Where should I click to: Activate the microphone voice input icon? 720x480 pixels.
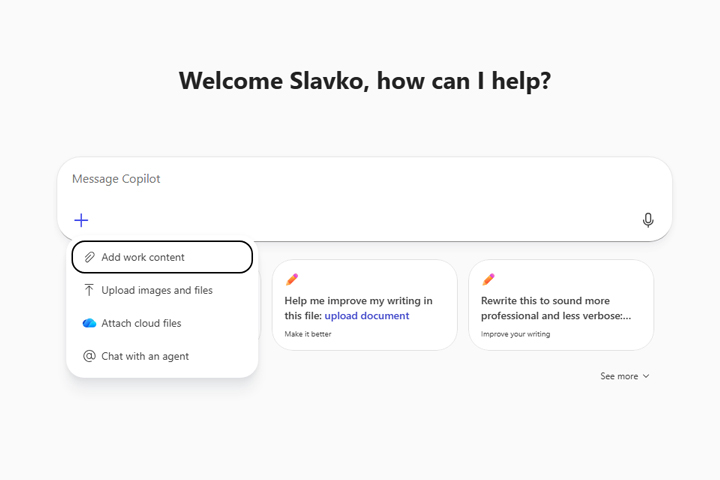coord(648,220)
